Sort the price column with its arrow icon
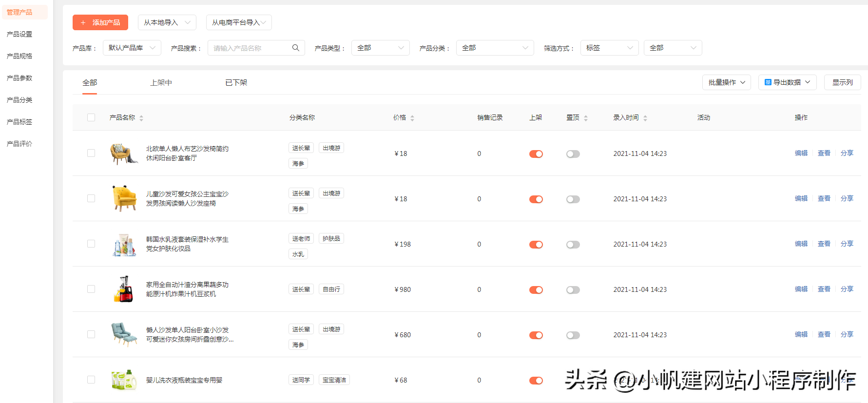Screen dimensions: 868x403 point(412,118)
